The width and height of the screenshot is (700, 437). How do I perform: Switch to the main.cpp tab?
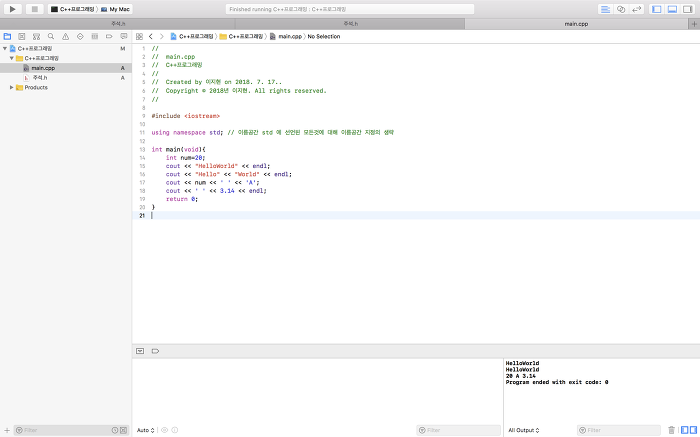(x=576, y=24)
